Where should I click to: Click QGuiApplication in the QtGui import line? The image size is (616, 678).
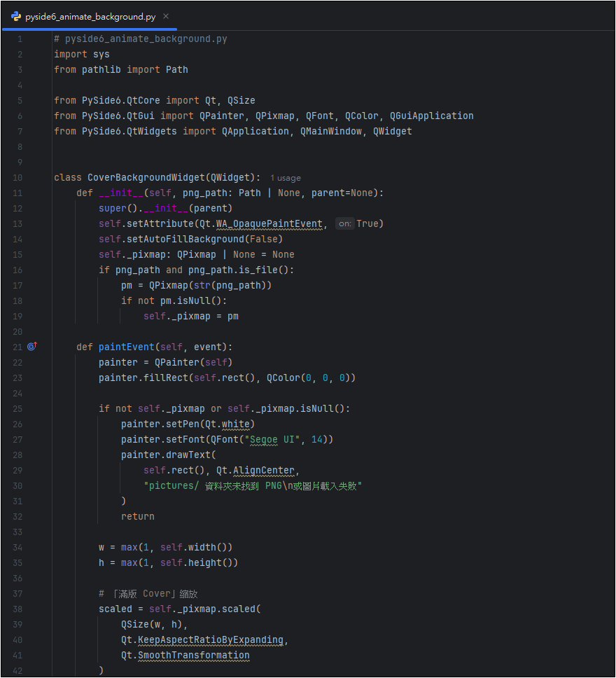coord(431,116)
